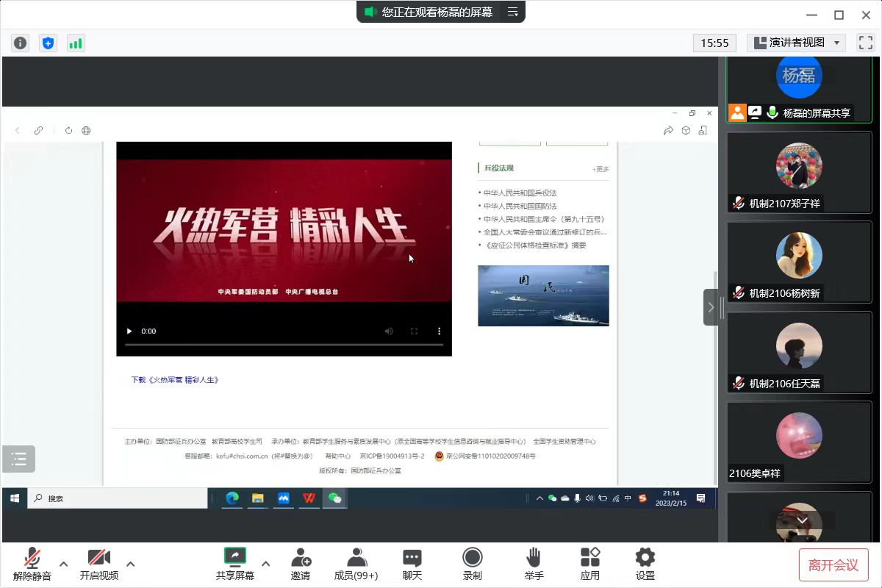Click the back arrow in shared browser
Viewport: 882px width, 588px height.
[x=18, y=130]
